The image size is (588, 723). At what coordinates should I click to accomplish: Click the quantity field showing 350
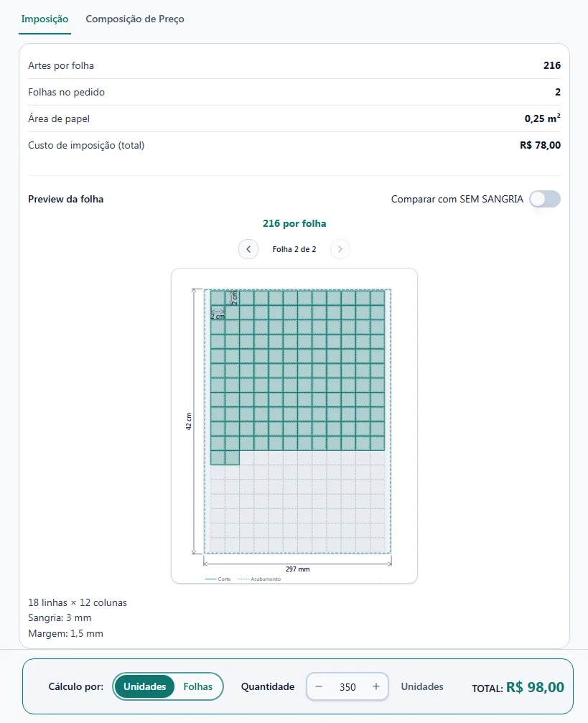pos(347,687)
